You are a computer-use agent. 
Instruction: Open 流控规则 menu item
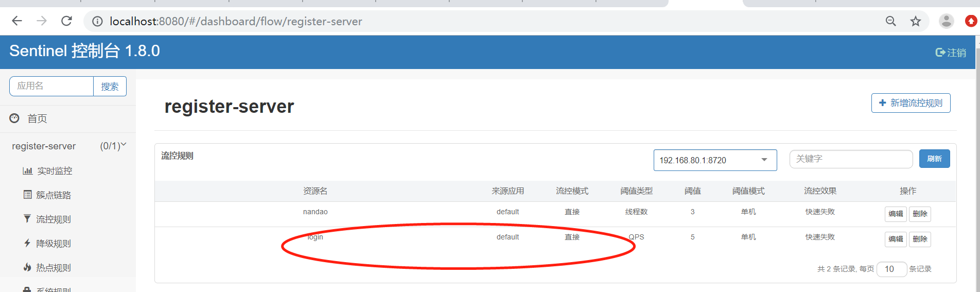pos(54,219)
